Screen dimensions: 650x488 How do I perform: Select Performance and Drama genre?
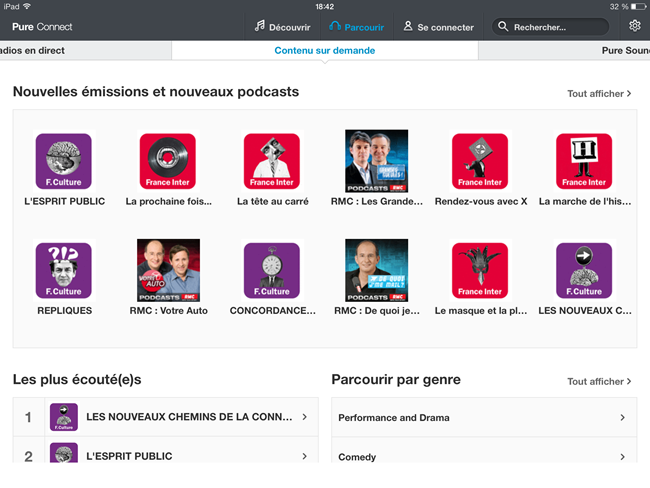(x=484, y=418)
